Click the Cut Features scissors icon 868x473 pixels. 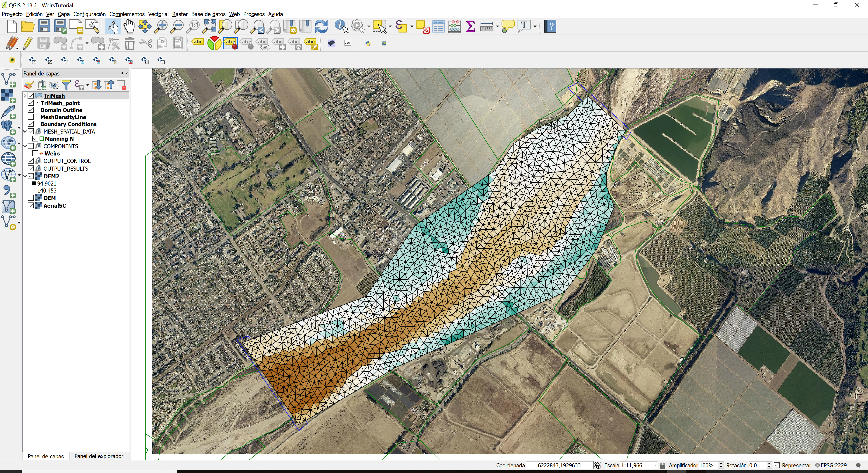[146, 43]
